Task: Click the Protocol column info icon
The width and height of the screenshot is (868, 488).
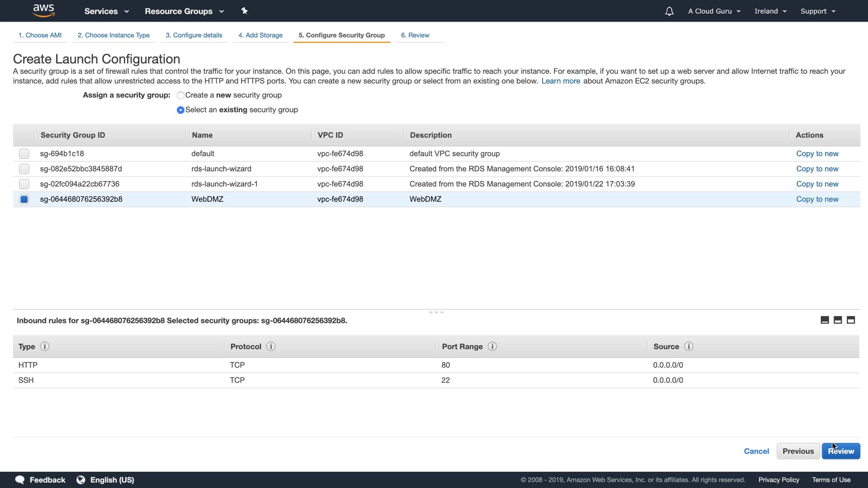Action: pyautogui.click(x=271, y=347)
